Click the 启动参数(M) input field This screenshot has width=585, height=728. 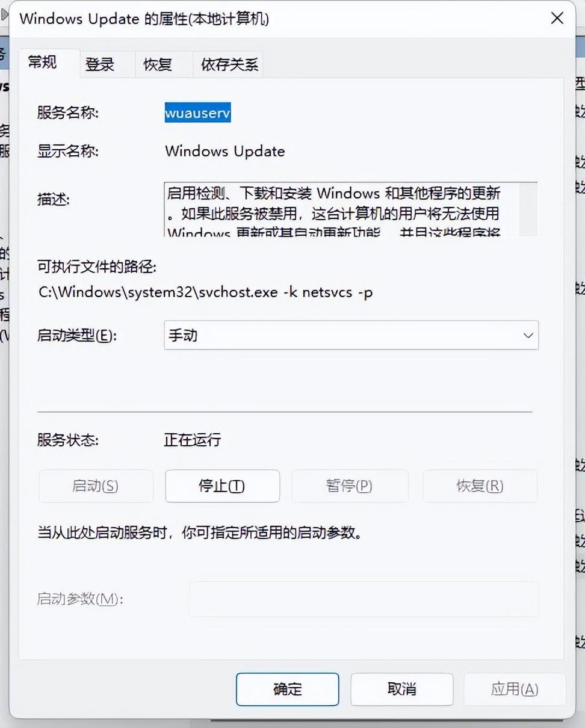click(x=364, y=599)
